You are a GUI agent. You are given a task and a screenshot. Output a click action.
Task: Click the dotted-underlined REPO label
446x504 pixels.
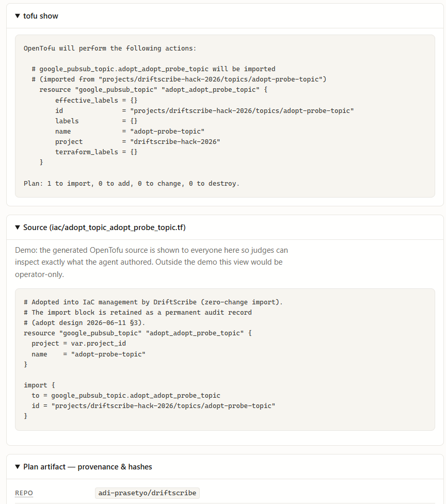(24, 493)
